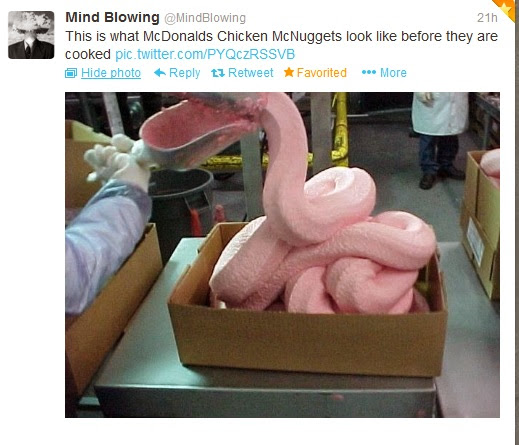519x445 pixels.
Task: Open the three-dot More icon
Action: [369, 72]
